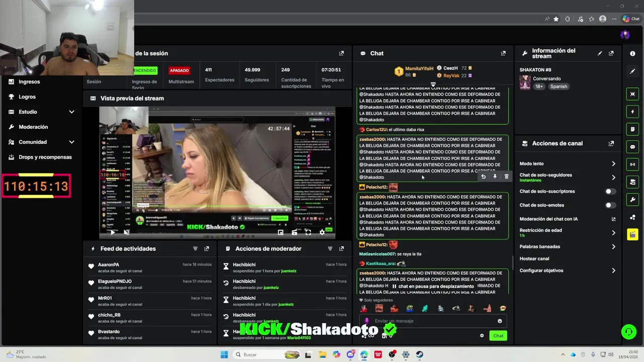
Task: Click the Spanish language tag
Action: pyautogui.click(x=558, y=86)
